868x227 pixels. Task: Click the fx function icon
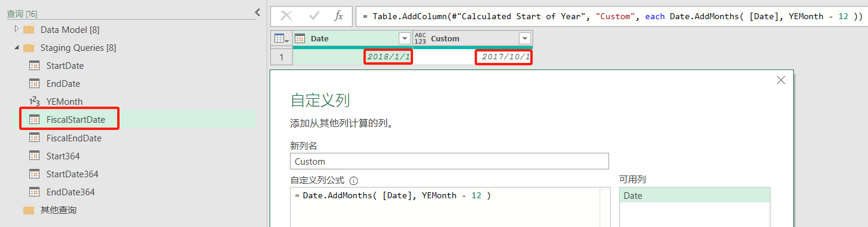338,16
